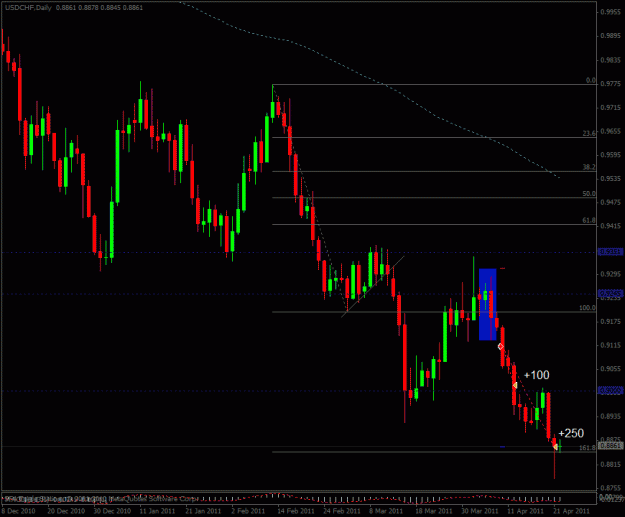Viewport: 625px width, 517px height.
Task: Click the 0.9715 price axis label
Action: click(611, 108)
